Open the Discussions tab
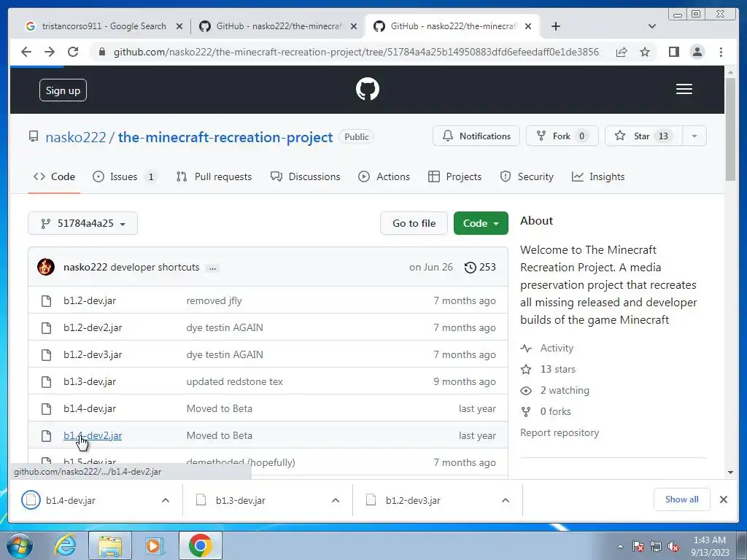This screenshot has width=747, height=560. click(306, 176)
